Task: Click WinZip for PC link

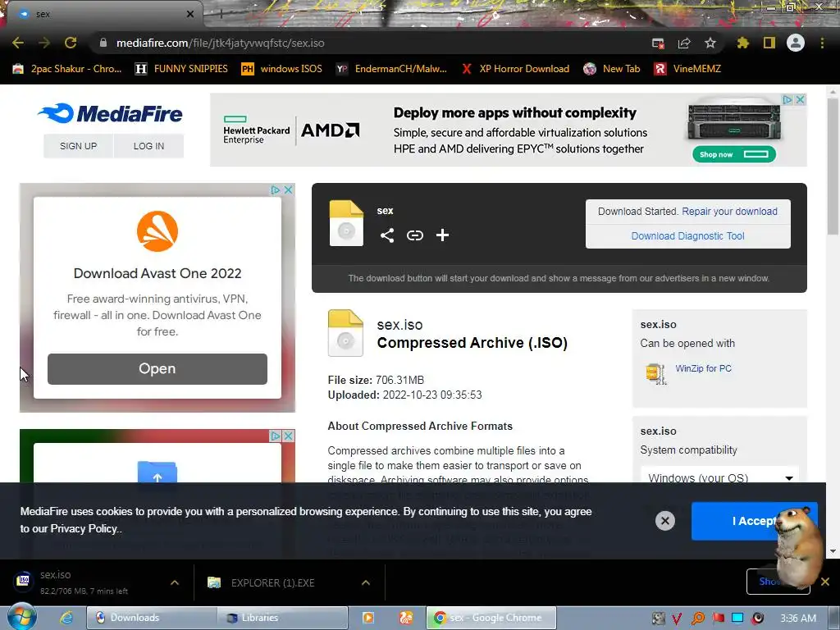Action: 703,368
